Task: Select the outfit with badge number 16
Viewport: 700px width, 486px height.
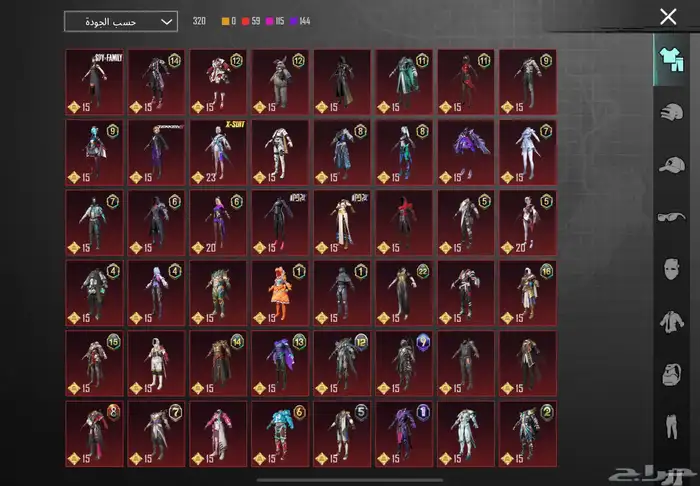Action: pyautogui.click(x=529, y=292)
